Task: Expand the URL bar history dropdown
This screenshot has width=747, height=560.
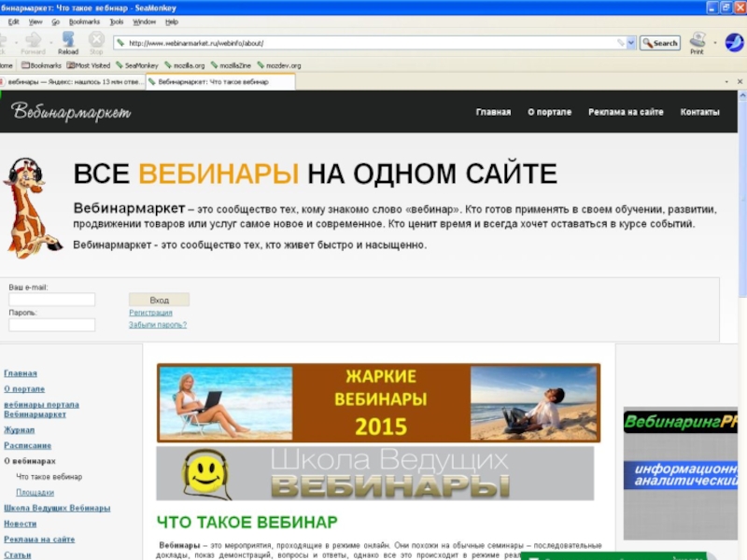Action: coord(631,43)
